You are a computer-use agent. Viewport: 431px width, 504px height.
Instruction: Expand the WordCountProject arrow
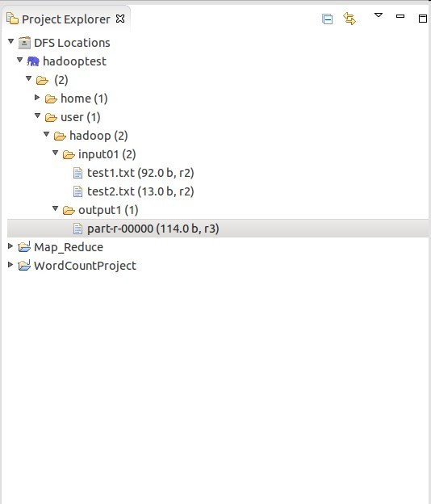pos(10,265)
